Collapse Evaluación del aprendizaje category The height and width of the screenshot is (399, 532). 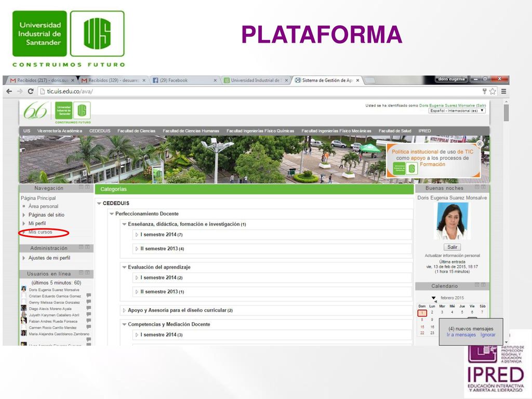124,268
